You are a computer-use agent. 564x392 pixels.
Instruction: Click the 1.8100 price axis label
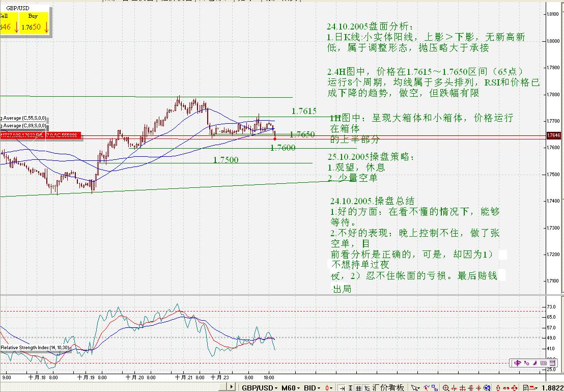coord(552,14)
